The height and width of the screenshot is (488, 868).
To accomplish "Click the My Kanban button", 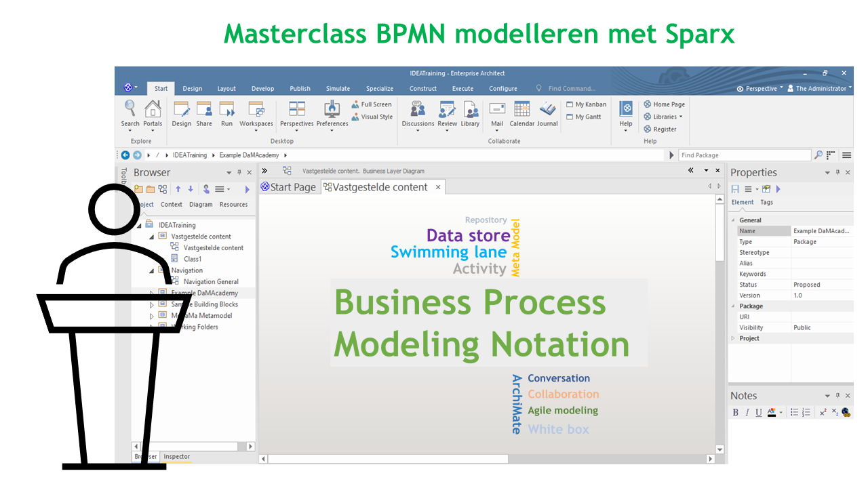I will tap(586, 104).
